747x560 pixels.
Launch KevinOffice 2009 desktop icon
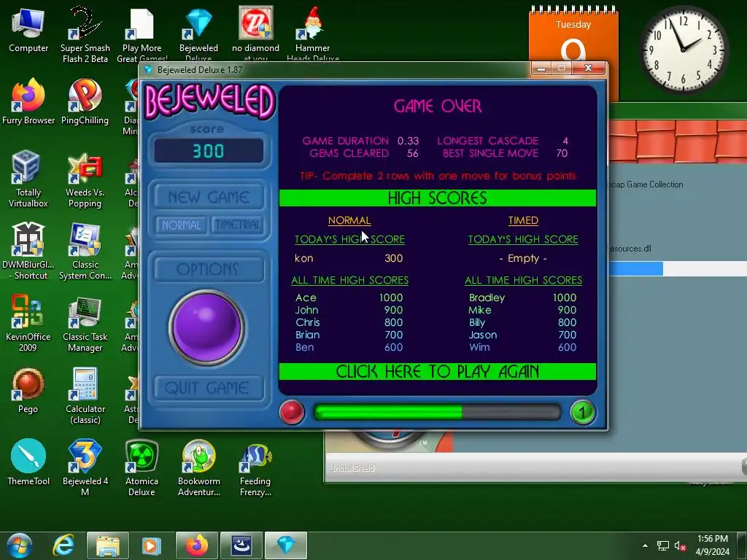28,324
